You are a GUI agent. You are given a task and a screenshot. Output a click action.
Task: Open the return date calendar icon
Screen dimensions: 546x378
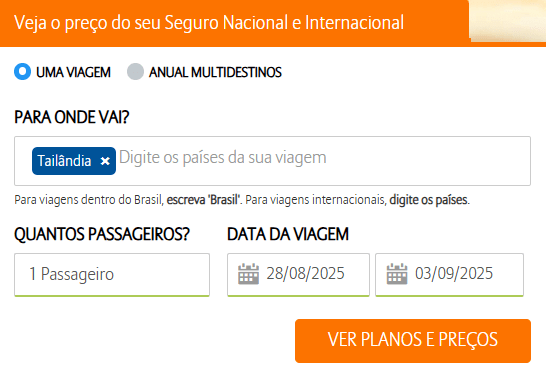point(397,274)
